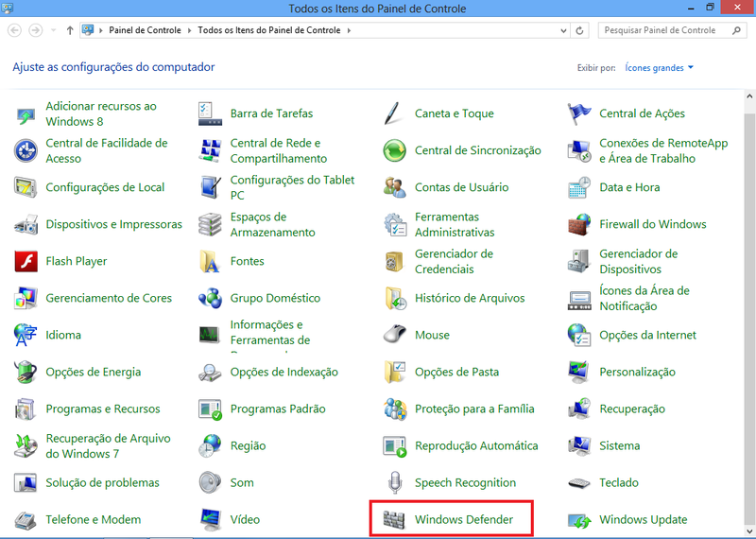The image size is (756, 539).
Task: Open the Ícones grandes view dropdown
Action: (659, 68)
